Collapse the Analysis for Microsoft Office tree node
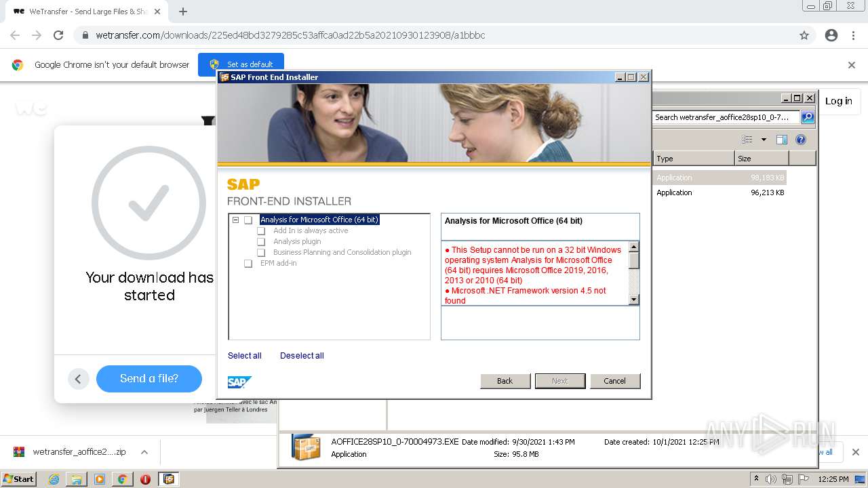The height and width of the screenshot is (488, 868). (235, 220)
